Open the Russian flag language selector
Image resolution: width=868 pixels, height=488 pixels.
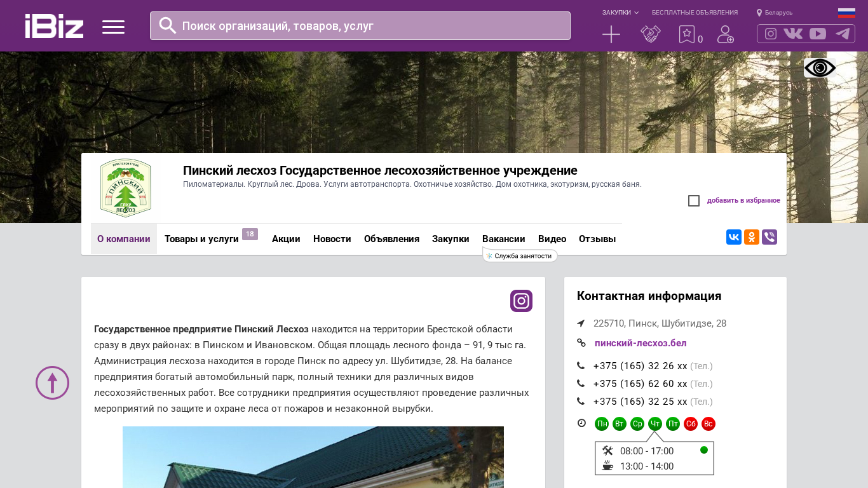click(x=846, y=13)
